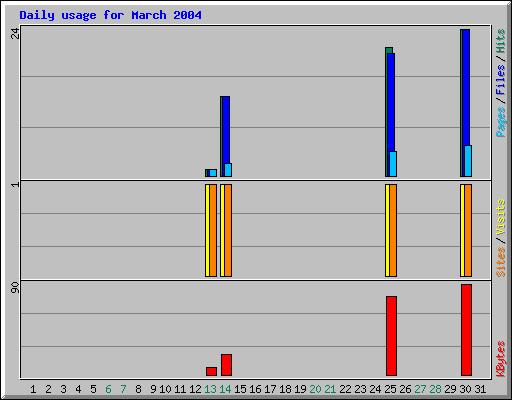Click day label 5 on x-axis

93,389
